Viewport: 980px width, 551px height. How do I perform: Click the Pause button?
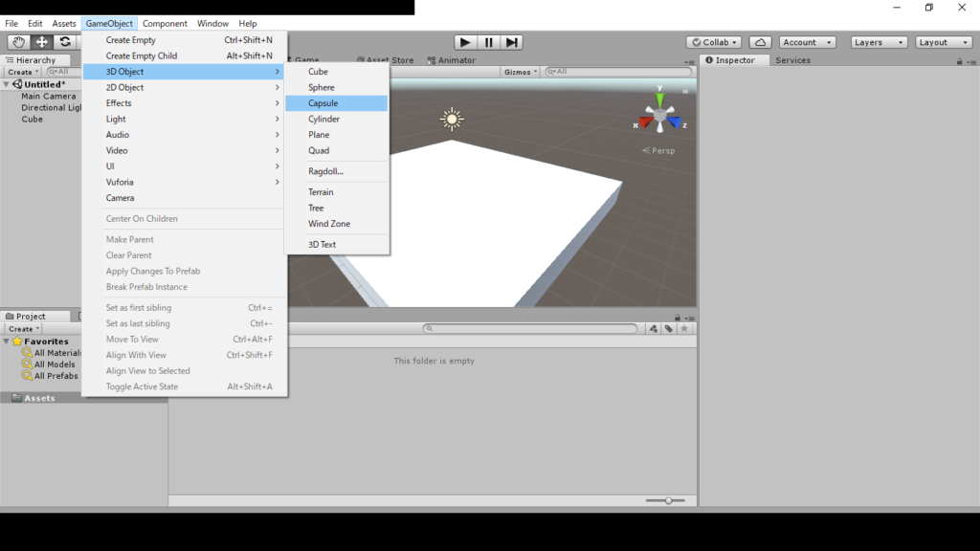[489, 42]
